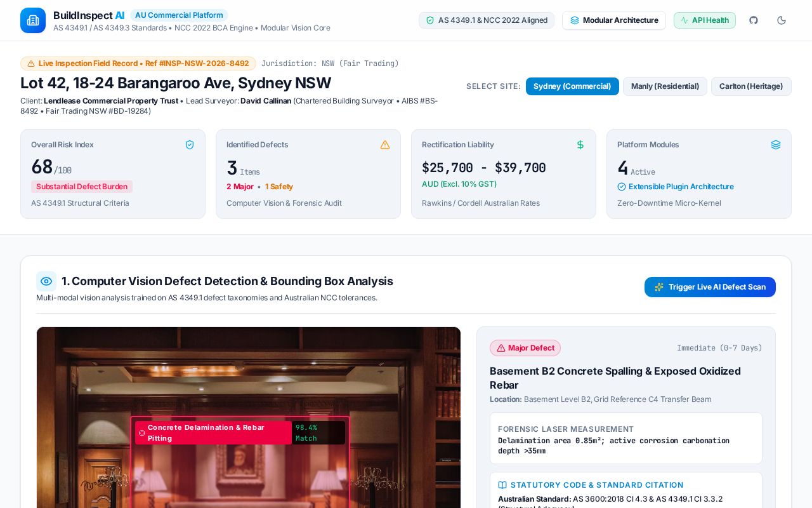Click the AS 4349.1 Structural Criteria text
This screenshot has height=508, width=812.
[80, 203]
